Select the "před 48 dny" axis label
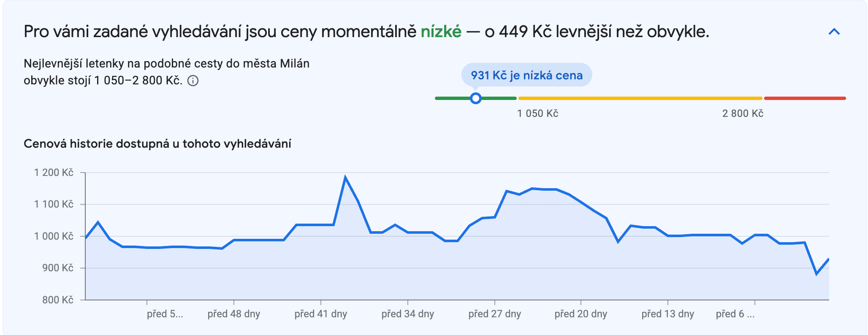This screenshot has height=335, width=868. pos(233,314)
